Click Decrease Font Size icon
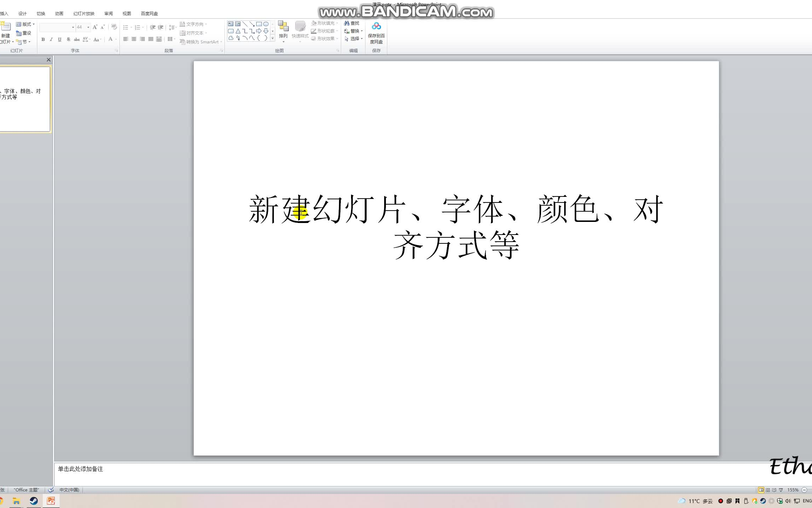 (103, 27)
